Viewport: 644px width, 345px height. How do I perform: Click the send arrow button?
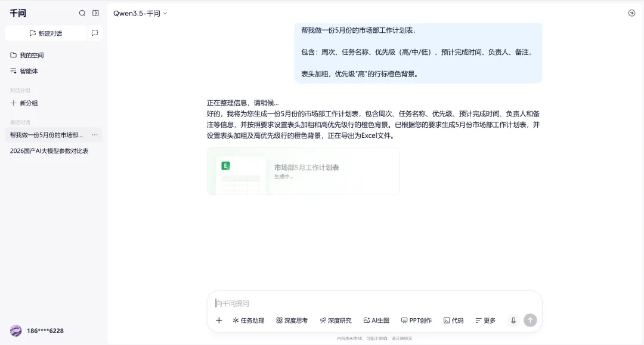530,321
